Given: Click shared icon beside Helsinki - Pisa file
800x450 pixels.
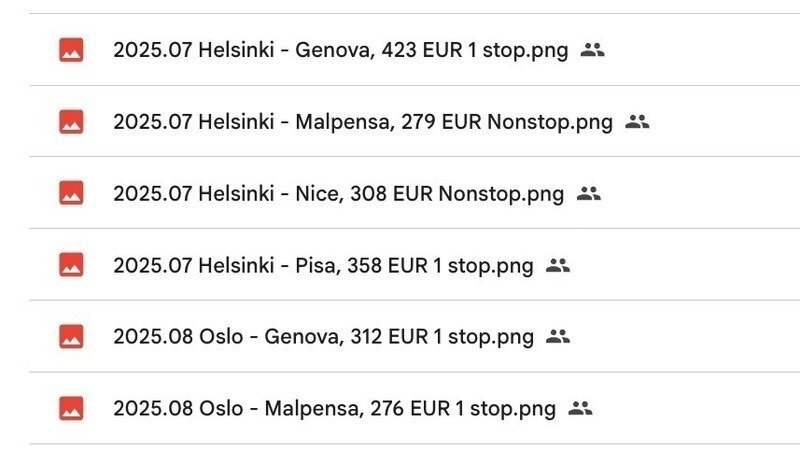Looking at the screenshot, I should tap(558, 265).
